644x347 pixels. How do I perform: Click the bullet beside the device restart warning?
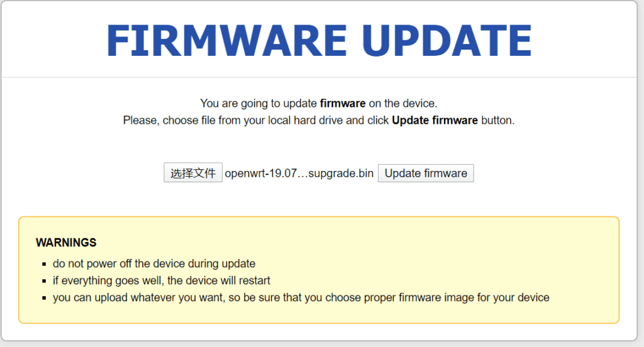45,281
